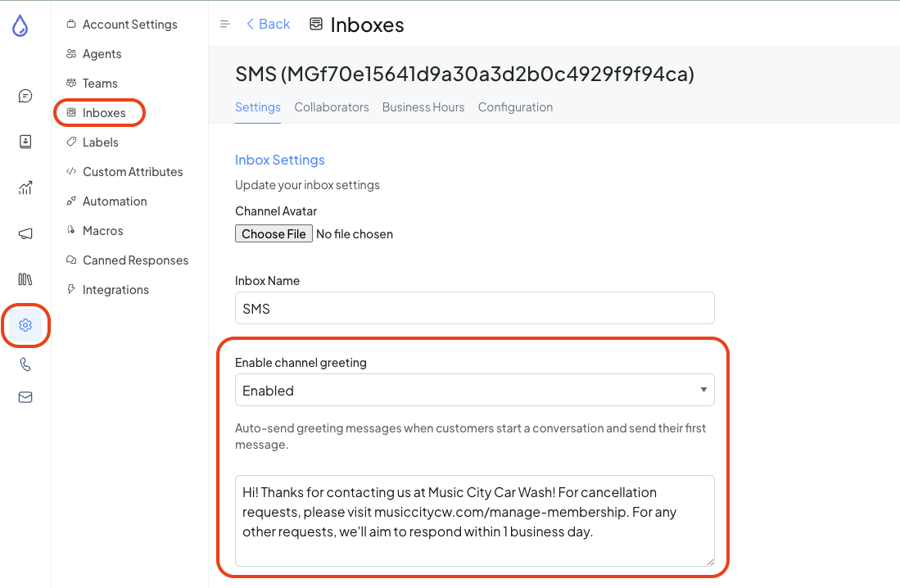Image resolution: width=900 pixels, height=588 pixels.
Task: Click the greeting message text area
Action: pyautogui.click(x=475, y=521)
